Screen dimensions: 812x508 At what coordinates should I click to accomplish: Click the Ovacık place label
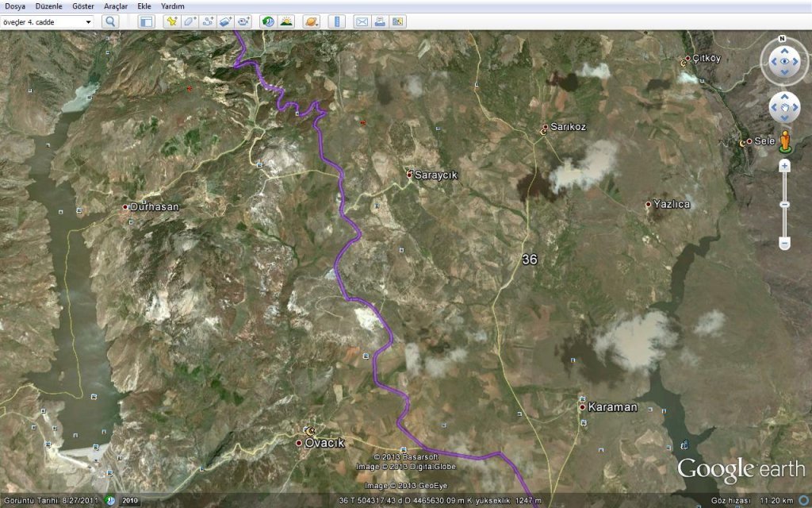(325, 443)
